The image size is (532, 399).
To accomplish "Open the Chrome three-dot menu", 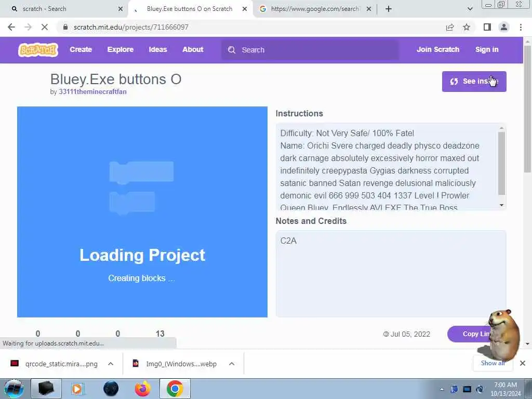I will pyautogui.click(x=521, y=27).
